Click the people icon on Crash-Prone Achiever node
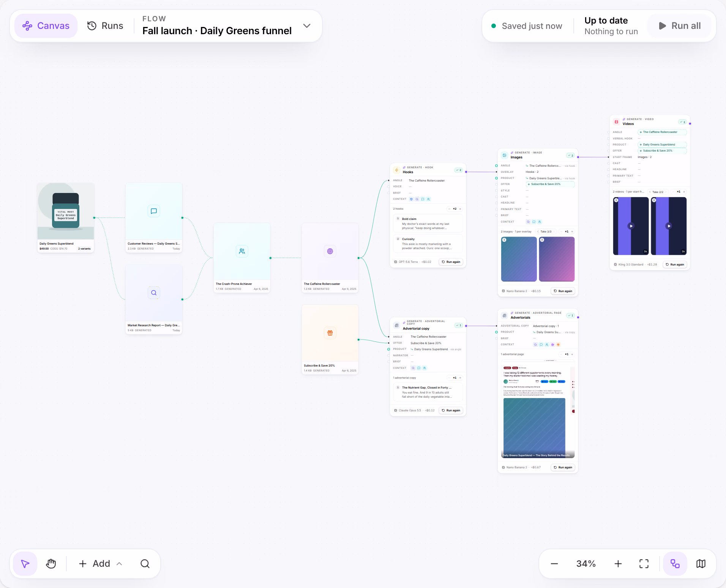This screenshot has height=588, width=726. coord(242,251)
